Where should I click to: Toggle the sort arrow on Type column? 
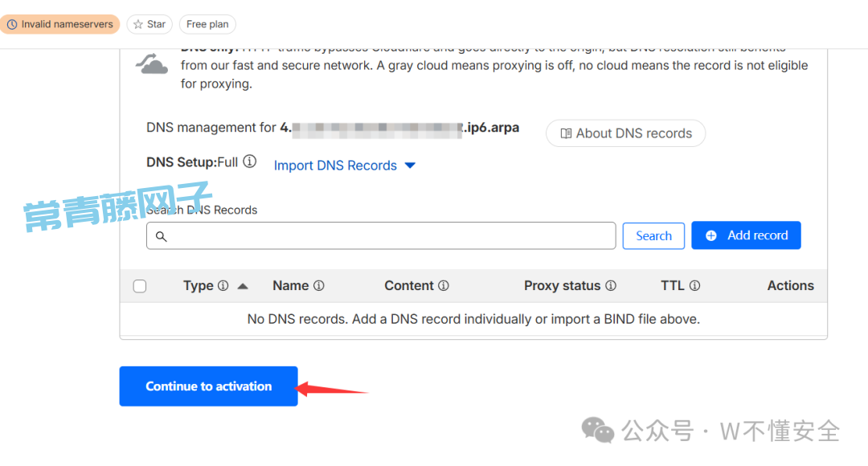243,286
